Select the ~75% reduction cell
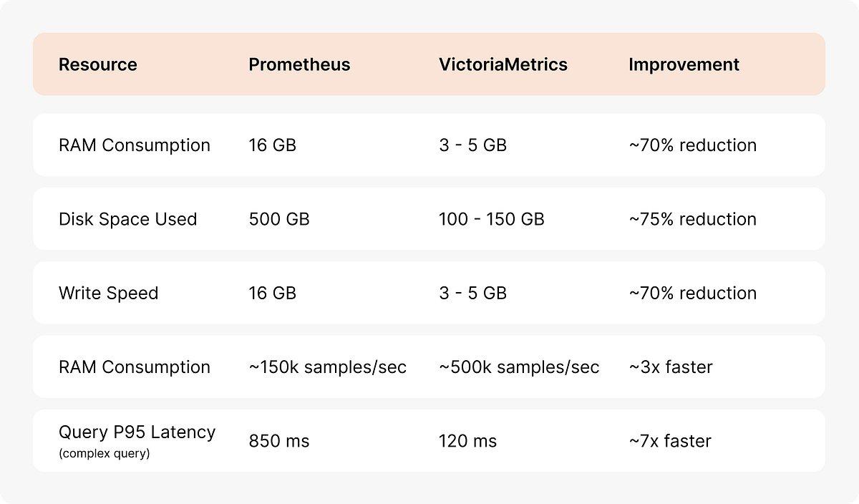 point(692,219)
